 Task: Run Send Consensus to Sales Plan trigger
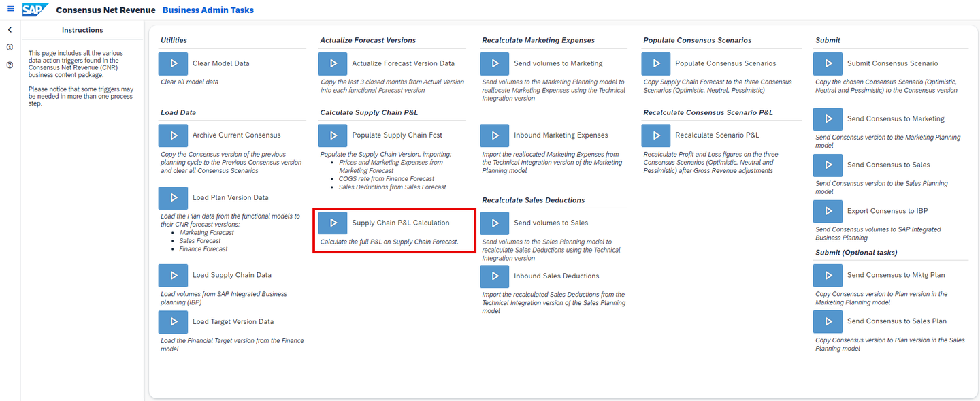point(828,321)
